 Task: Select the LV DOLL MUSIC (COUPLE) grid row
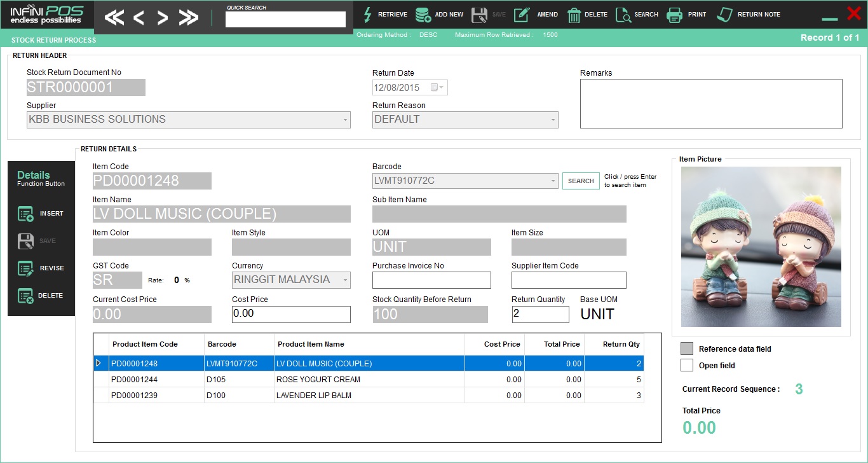coord(369,363)
